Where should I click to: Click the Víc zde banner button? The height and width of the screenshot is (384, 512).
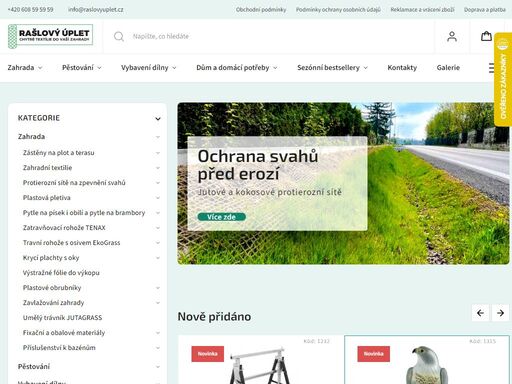(x=222, y=217)
